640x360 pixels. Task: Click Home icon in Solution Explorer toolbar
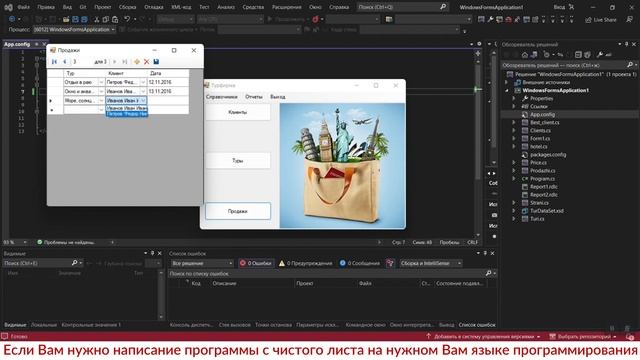[525, 55]
